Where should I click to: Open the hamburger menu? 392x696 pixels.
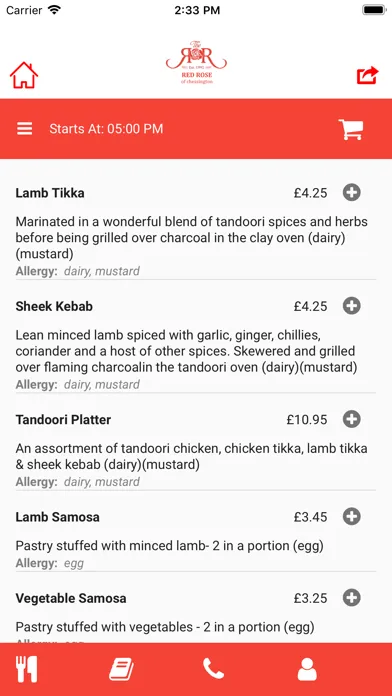25,129
